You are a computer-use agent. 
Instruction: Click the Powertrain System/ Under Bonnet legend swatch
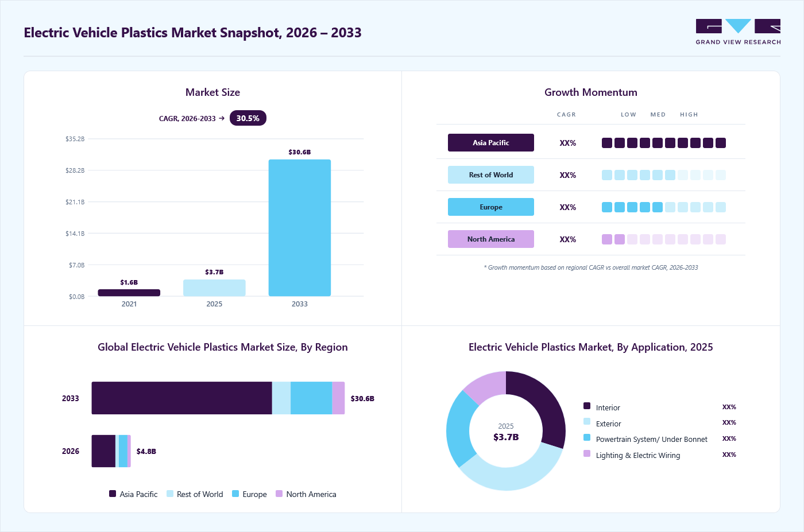[587, 437]
